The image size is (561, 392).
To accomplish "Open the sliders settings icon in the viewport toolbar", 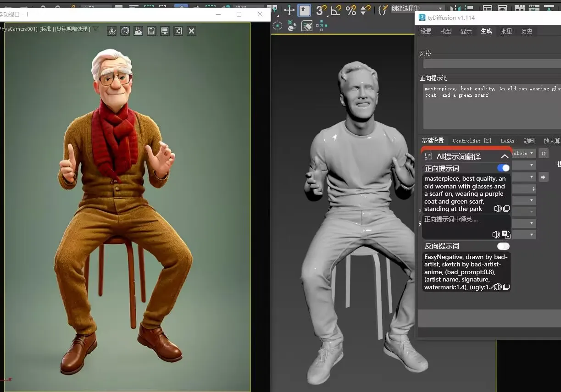I will click(x=178, y=31).
